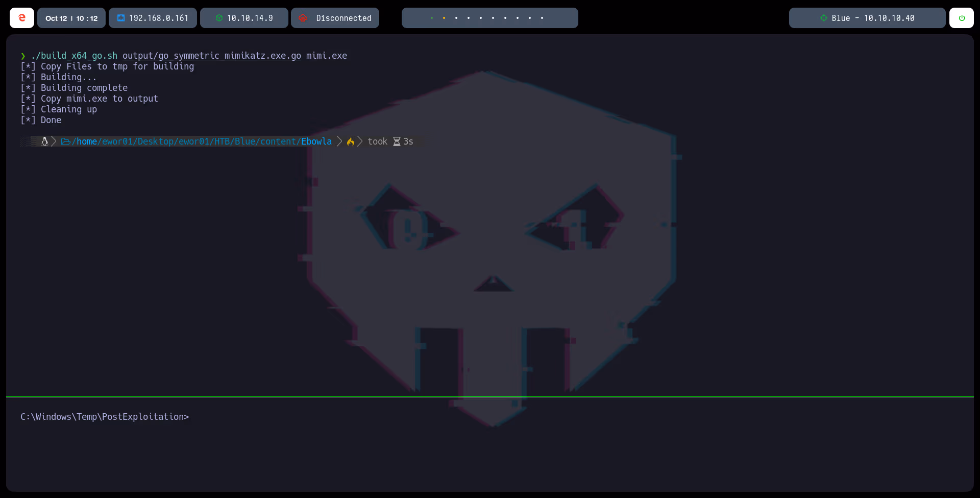Click Ebowla at the end of the path
This screenshot has height=498, width=980.
coord(316,141)
